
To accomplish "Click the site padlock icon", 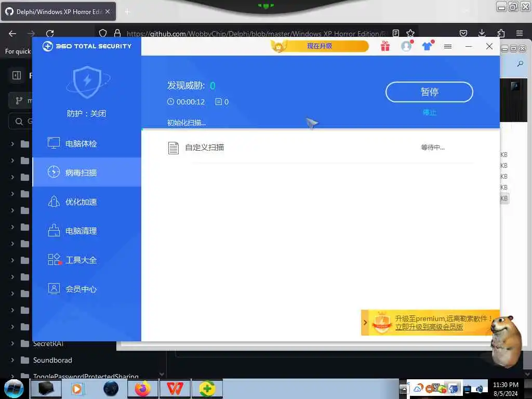I will pos(117,33).
